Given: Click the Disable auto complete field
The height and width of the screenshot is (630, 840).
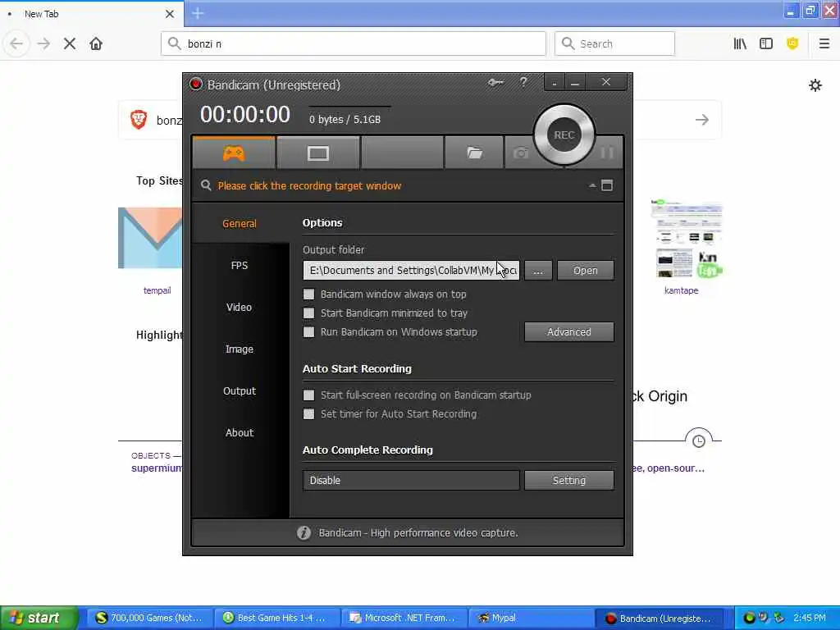Looking at the screenshot, I should point(411,480).
